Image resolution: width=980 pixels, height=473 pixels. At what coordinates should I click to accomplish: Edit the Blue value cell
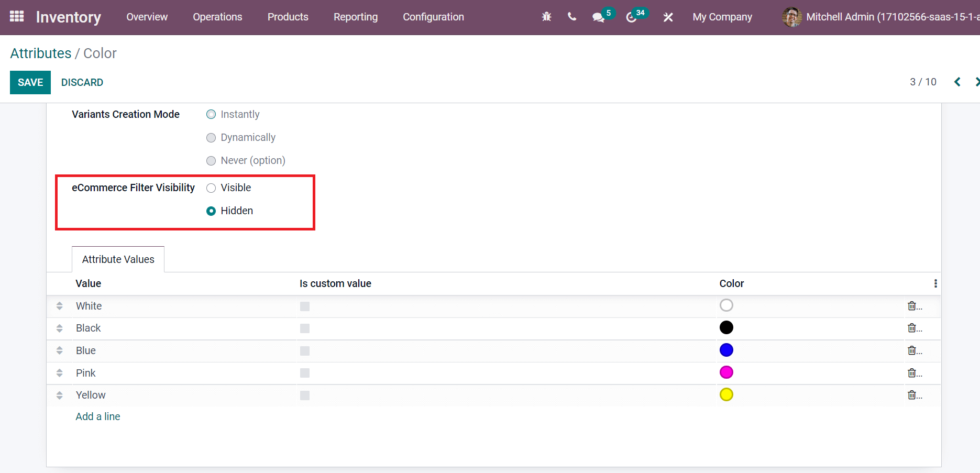click(x=184, y=350)
